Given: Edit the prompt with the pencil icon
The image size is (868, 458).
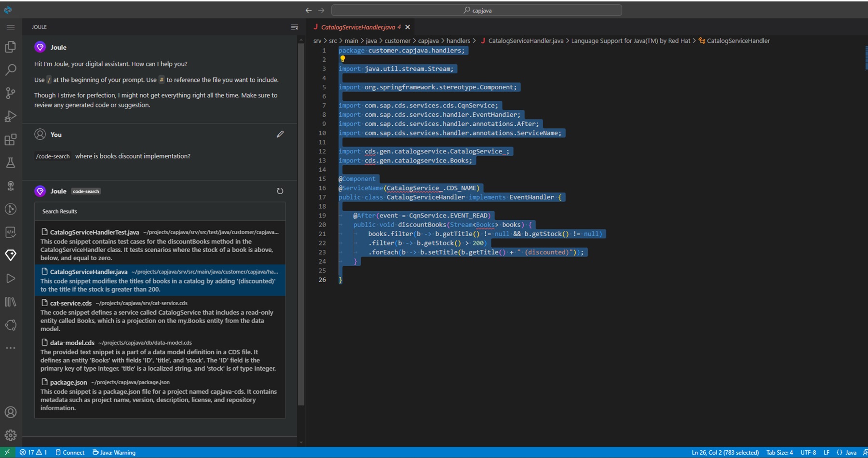Looking at the screenshot, I should [280, 134].
